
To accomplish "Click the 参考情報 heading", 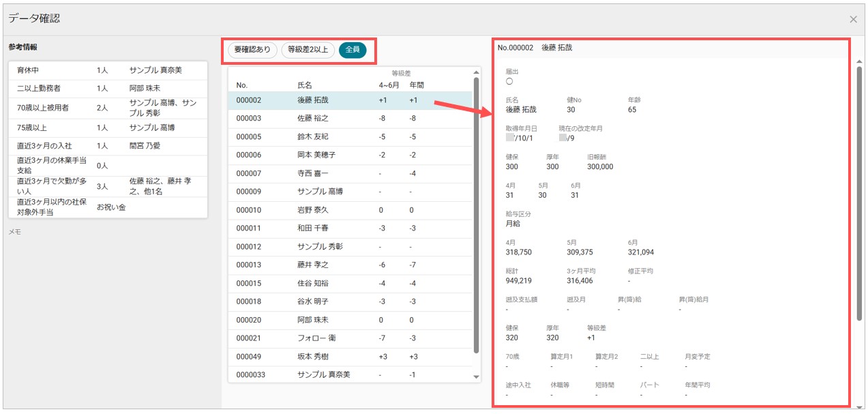I will pyautogui.click(x=23, y=48).
